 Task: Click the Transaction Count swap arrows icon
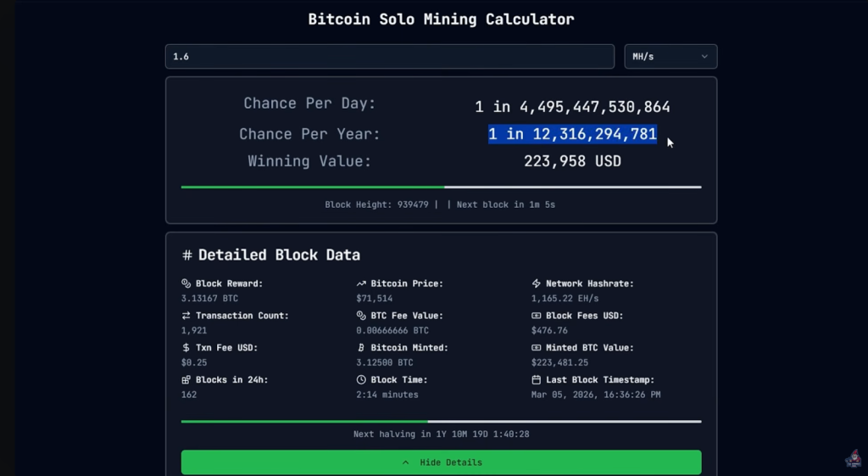pyautogui.click(x=186, y=316)
